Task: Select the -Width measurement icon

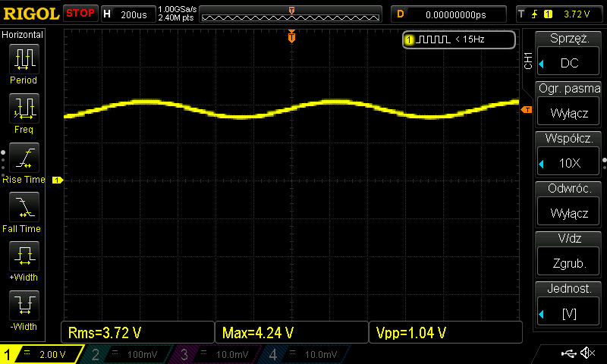Action: click(24, 306)
